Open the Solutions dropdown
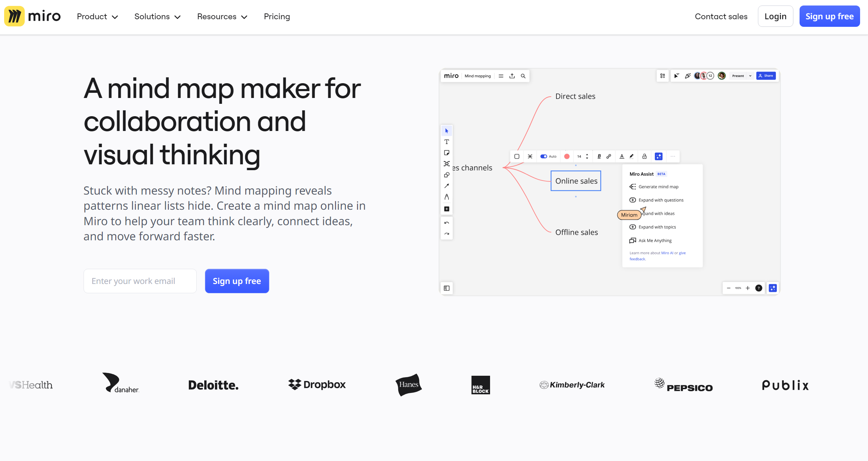The image size is (868, 461). point(157,17)
